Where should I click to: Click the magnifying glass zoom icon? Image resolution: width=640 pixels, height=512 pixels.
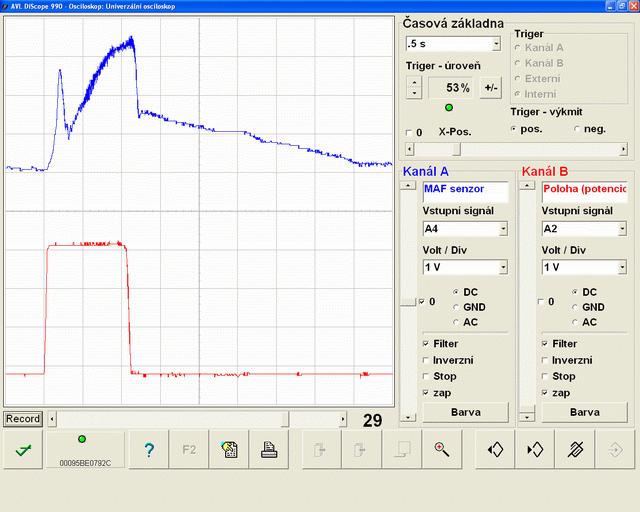pos(441,450)
